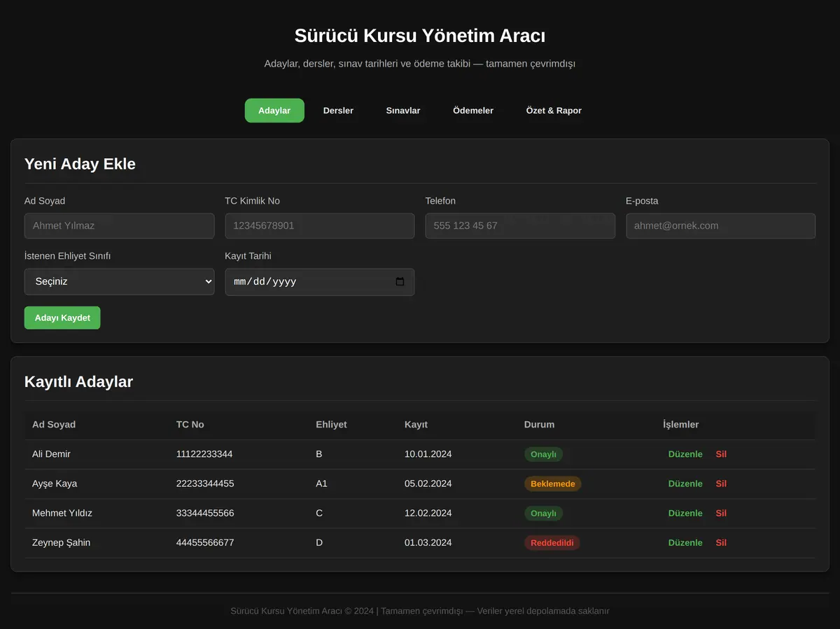Select the name Mehmet Yıldız

click(62, 513)
